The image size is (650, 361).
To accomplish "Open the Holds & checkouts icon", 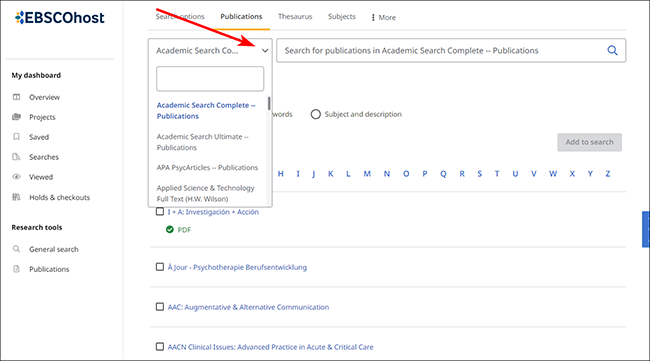I will (16, 197).
